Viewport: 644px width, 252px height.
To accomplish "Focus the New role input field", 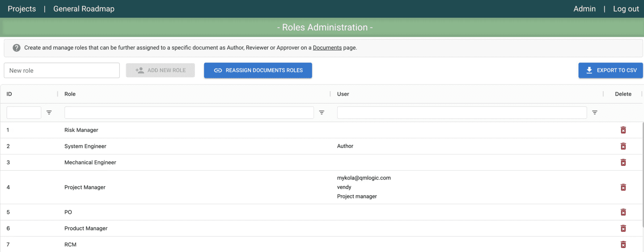I will tap(62, 70).
